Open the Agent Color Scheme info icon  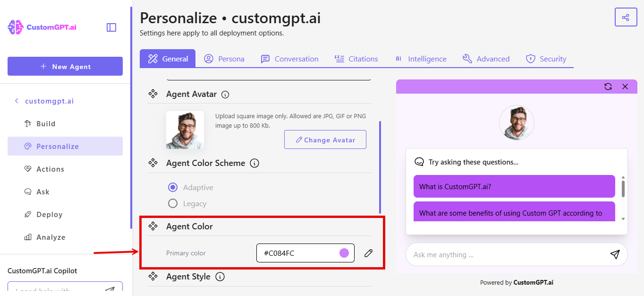(254, 163)
